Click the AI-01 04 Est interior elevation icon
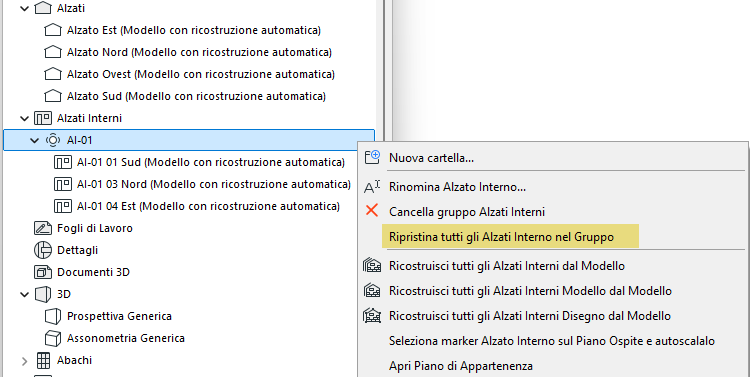This screenshot has height=377, width=750. [x=63, y=206]
